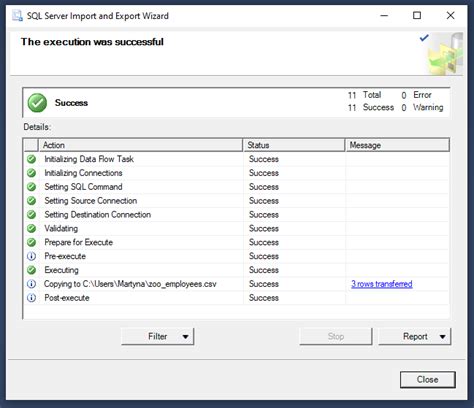Select the Initializing Connections row text
Image resolution: width=474 pixels, height=408 pixels.
click(x=83, y=173)
